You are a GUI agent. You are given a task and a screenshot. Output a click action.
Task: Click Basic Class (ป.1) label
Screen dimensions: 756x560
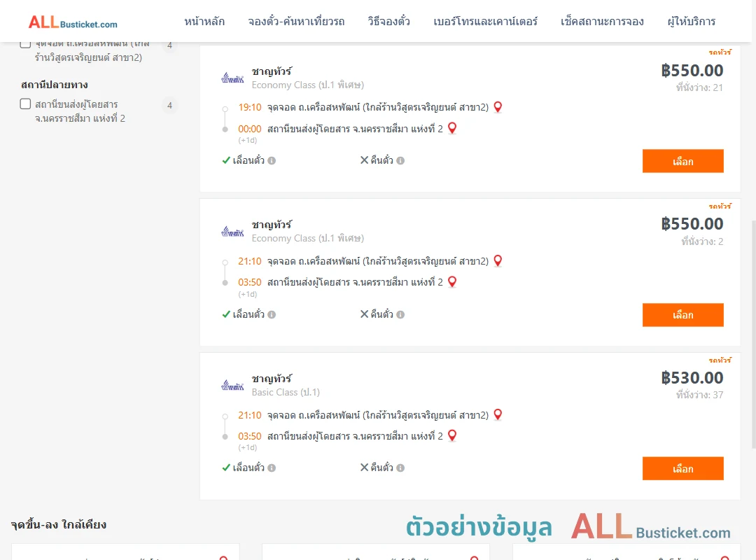286,392
